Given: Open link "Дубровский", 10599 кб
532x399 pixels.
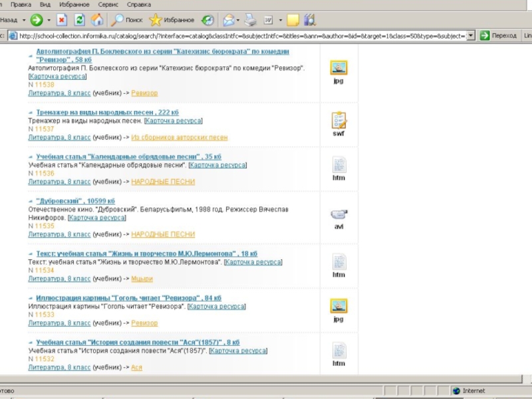Looking at the screenshot, I should click(x=75, y=201).
